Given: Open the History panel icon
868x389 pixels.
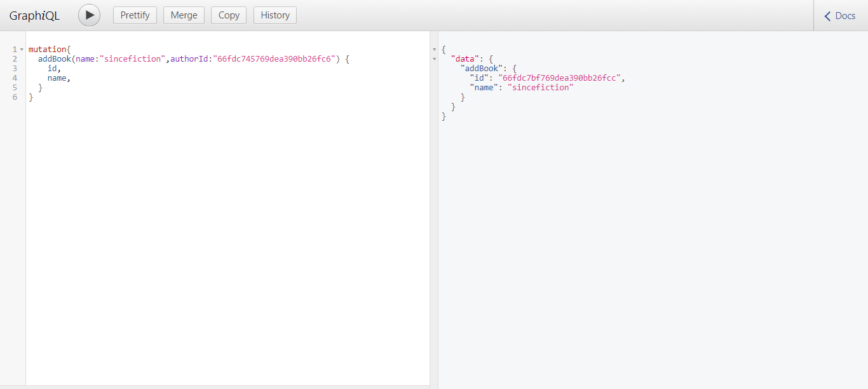Looking at the screenshot, I should pos(275,15).
